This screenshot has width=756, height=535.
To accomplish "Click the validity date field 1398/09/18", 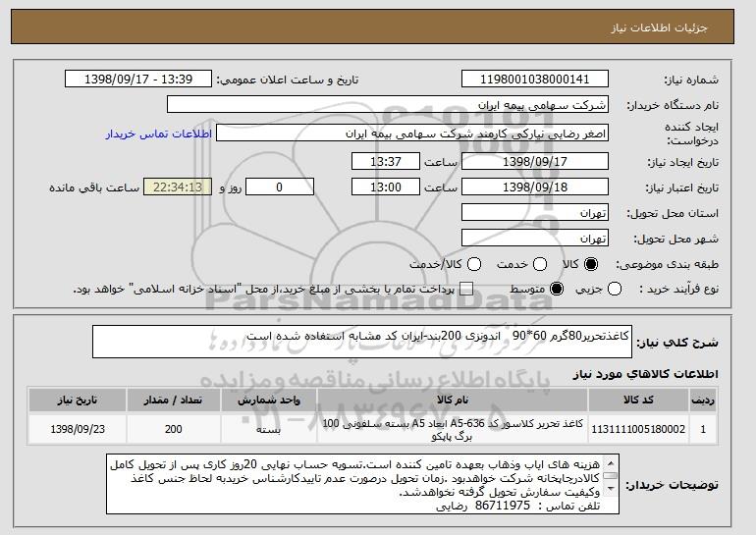I will coord(535,187).
